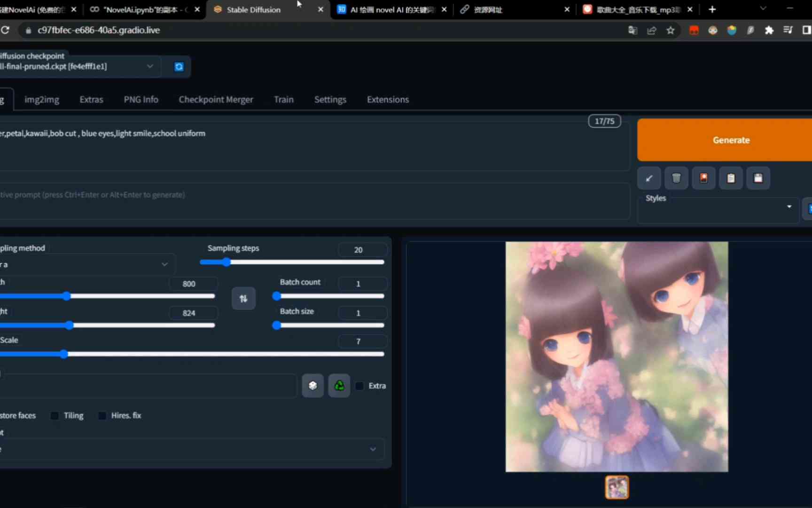Open the Styles dropdown
The image size is (812, 508).
tap(718, 210)
